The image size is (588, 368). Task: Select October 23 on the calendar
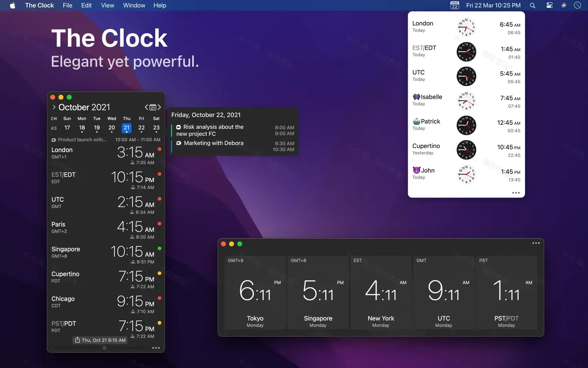pos(156,128)
